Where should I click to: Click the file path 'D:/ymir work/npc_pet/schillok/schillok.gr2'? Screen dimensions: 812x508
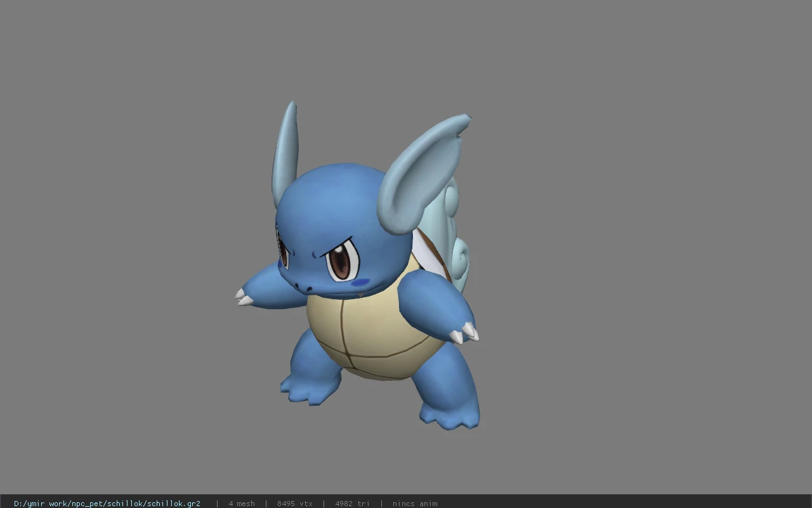[107, 504]
